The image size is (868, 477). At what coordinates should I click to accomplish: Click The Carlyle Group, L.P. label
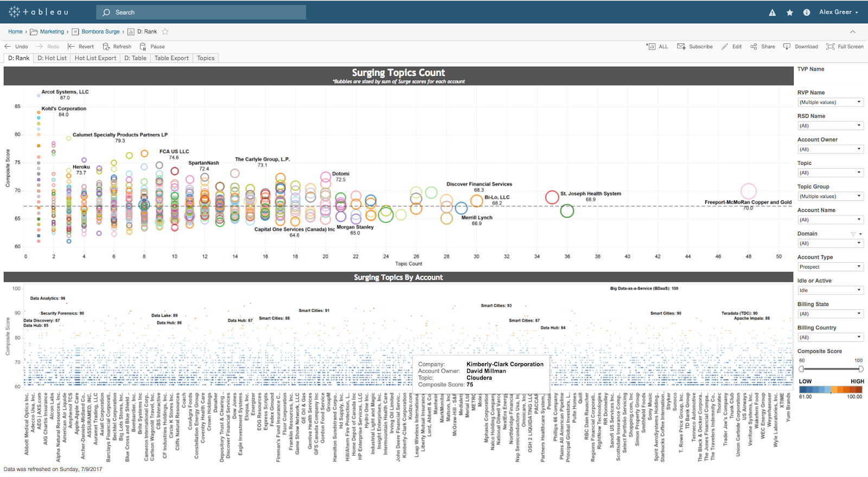[x=263, y=159]
